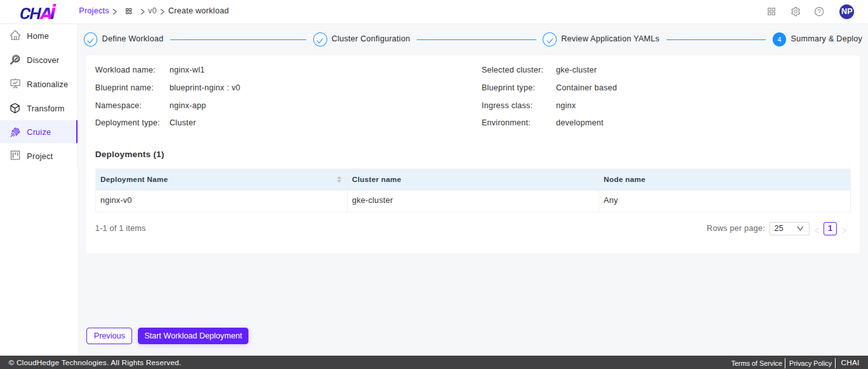The height and width of the screenshot is (369, 868).
Task: Click the project grid icon in breadcrumb
Action: (128, 11)
